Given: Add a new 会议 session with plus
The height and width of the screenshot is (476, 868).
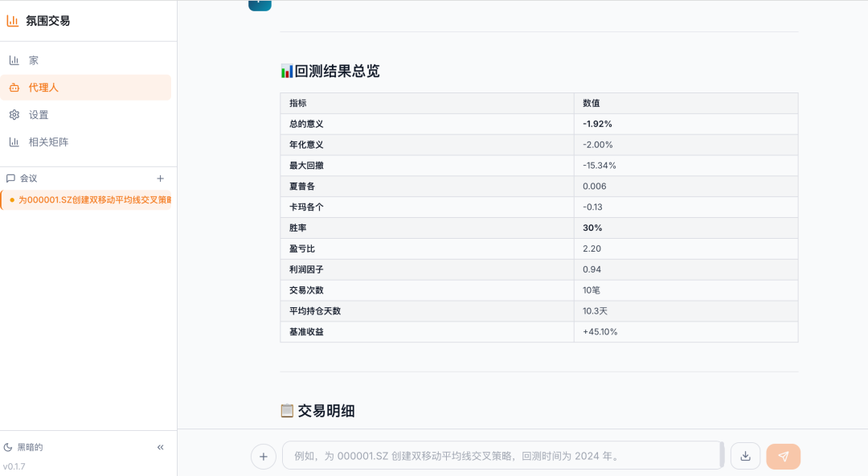Looking at the screenshot, I should [x=160, y=178].
